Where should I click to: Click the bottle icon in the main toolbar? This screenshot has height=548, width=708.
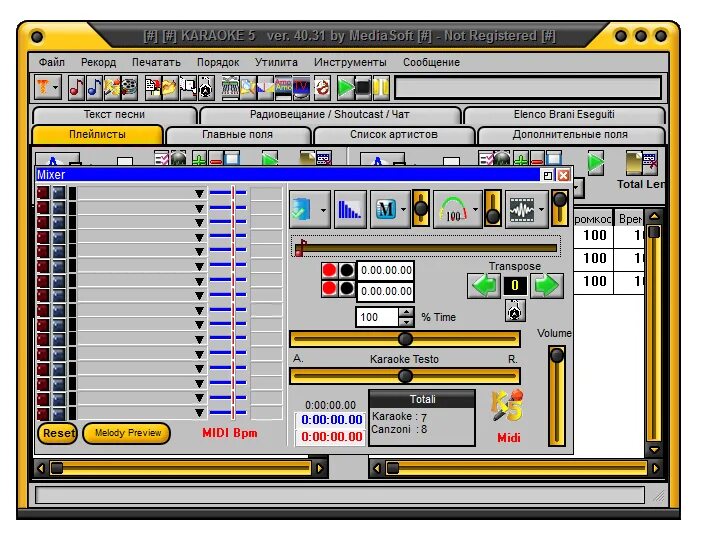(206, 88)
